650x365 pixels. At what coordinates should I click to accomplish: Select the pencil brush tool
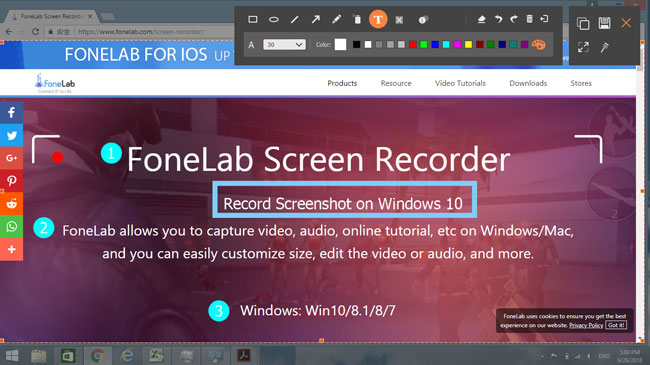click(x=337, y=19)
